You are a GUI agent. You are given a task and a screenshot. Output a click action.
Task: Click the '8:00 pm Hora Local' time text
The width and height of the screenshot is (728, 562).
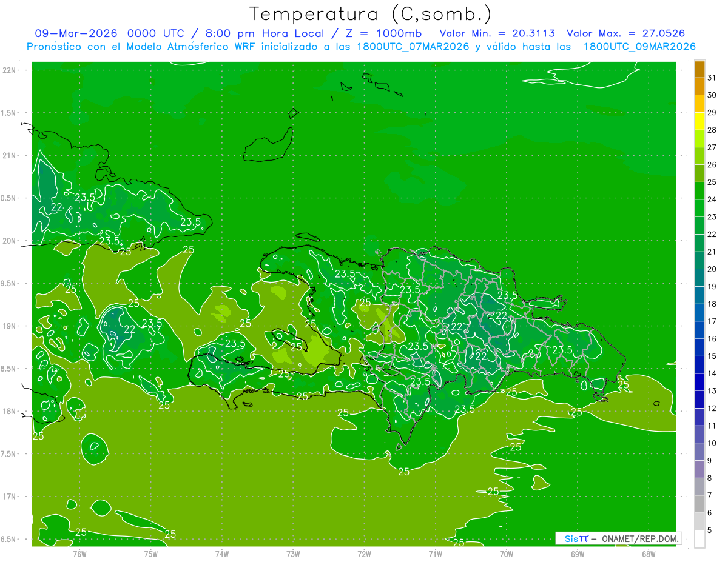(265, 33)
